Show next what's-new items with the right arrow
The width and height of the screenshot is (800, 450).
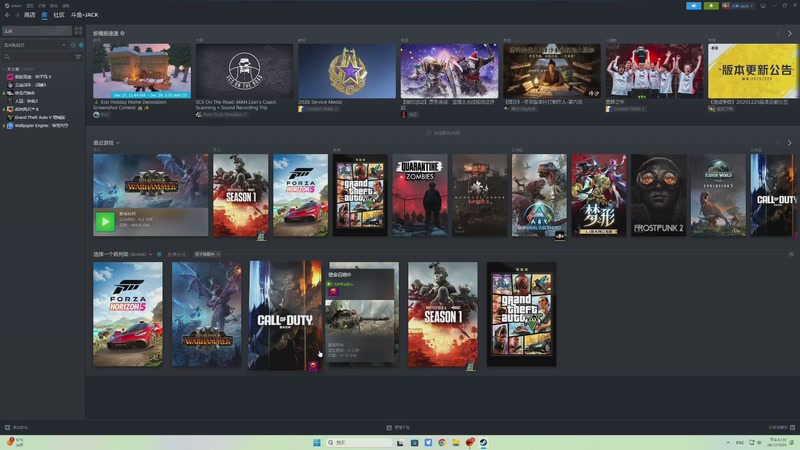(790, 33)
